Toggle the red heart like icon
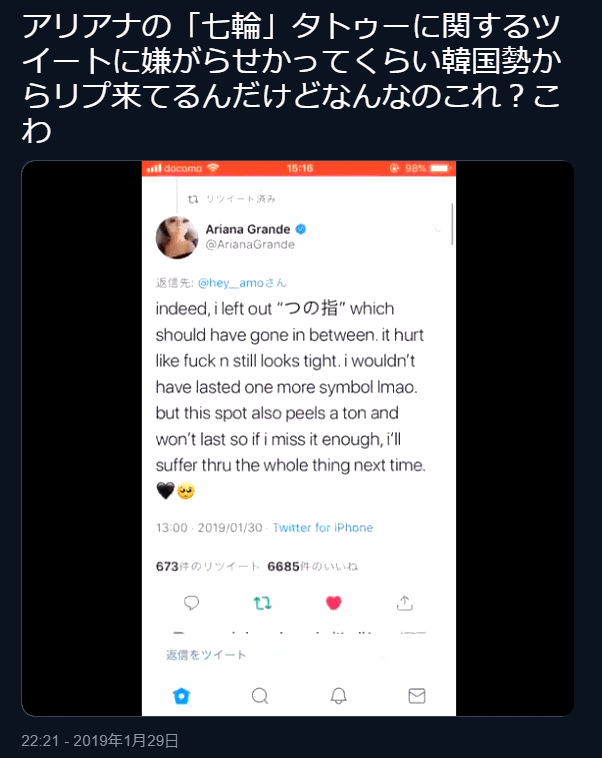 tap(334, 603)
